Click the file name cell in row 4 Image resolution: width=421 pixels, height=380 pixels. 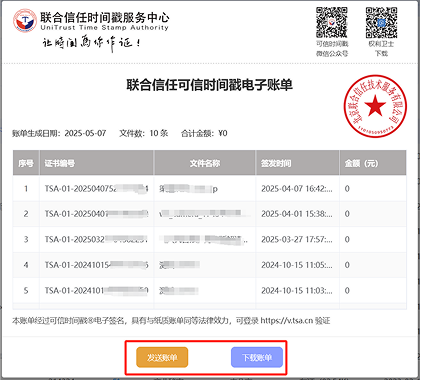(205, 265)
